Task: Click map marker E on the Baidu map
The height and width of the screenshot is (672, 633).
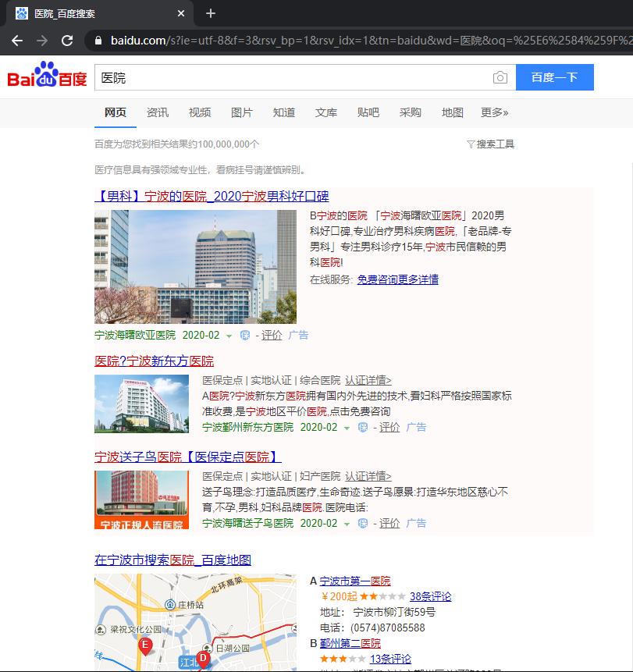Action: [x=144, y=645]
